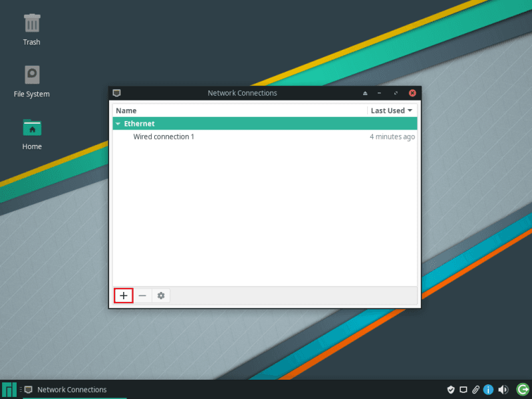The height and width of the screenshot is (399, 532).
Task: Open settings gear for selected connection
Action: click(x=161, y=295)
